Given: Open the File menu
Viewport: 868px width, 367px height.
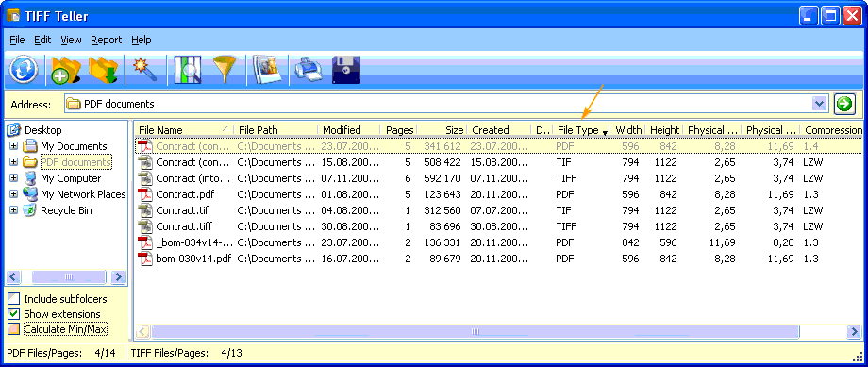Looking at the screenshot, I should (x=17, y=40).
